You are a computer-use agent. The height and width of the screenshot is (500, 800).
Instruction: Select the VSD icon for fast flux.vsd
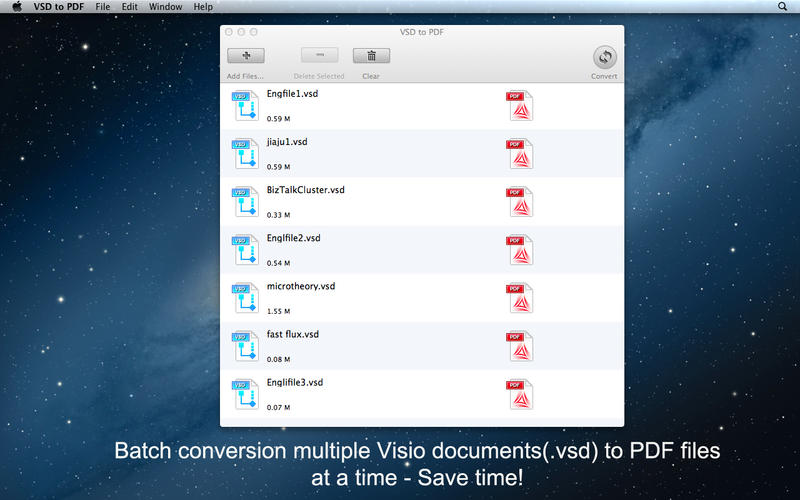click(x=245, y=346)
